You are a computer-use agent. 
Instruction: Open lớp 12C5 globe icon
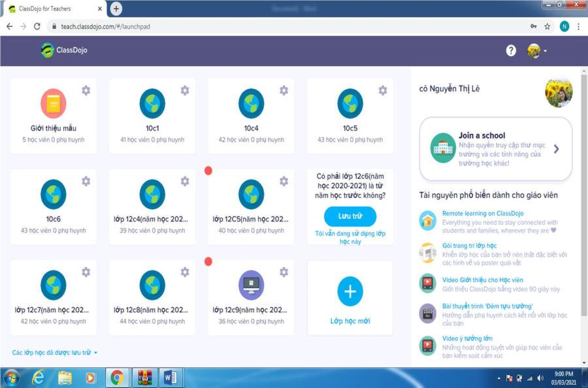(252, 194)
